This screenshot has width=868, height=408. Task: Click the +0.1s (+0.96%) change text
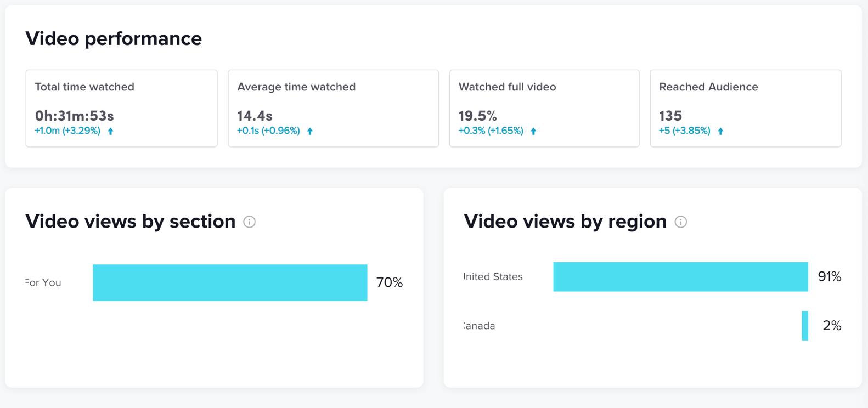[x=268, y=131]
